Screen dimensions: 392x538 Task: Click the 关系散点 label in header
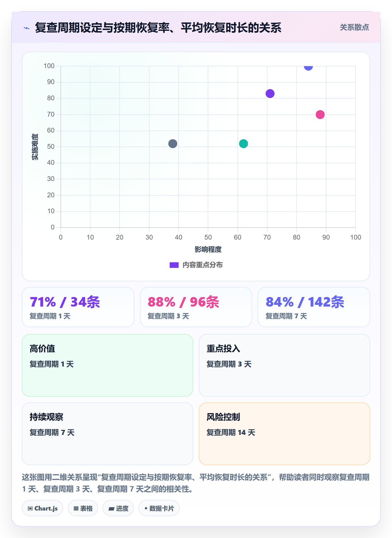354,27
